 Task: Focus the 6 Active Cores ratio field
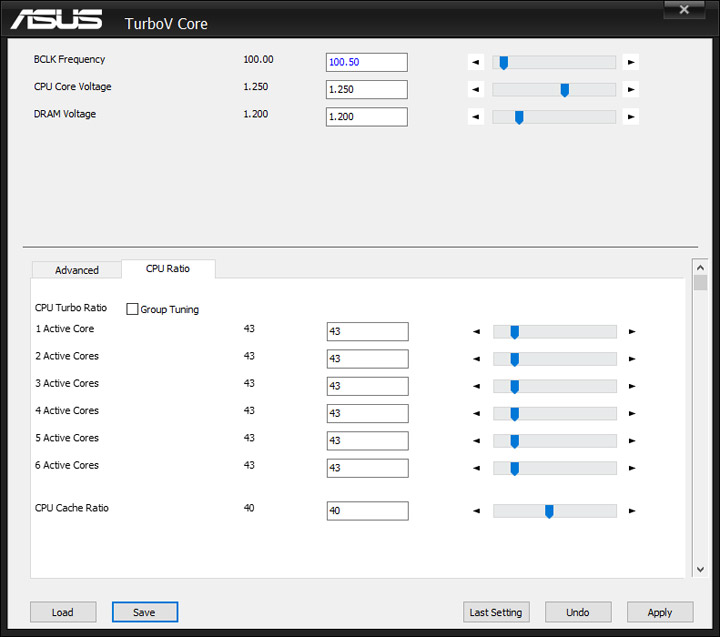[x=367, y=468]
